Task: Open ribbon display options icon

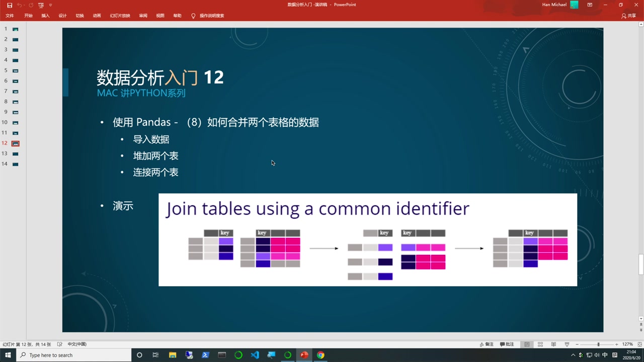Action: click(590, 5)
